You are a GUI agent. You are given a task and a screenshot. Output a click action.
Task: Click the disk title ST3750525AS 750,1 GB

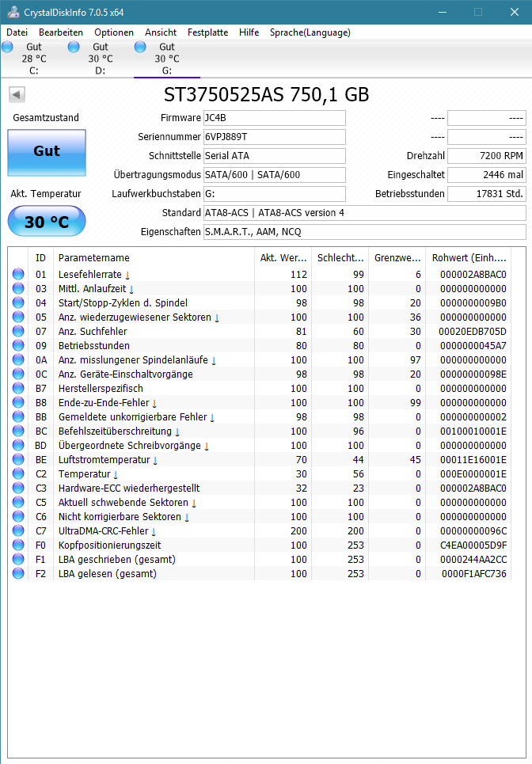click(x=266, y=94)
